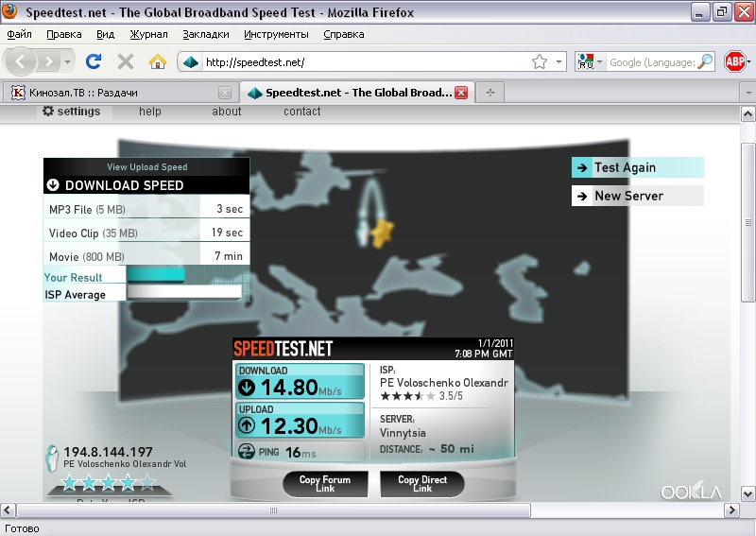Click the MP3 File (5 MB) row
The width and height of the screenshot is (756, 536).
coord(146,207)
